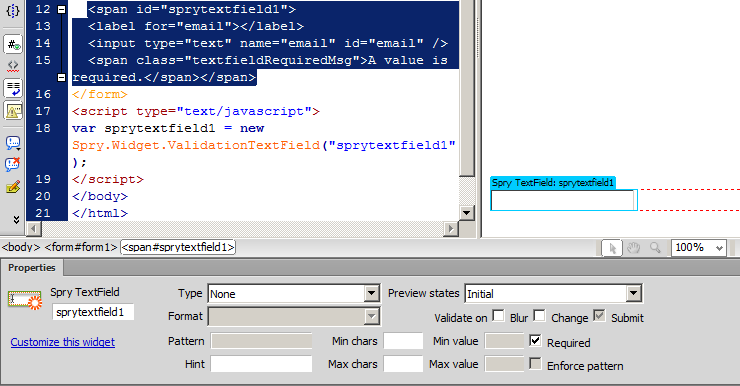
Task: Click the Remove Comment icon
Action: point(13,164)
